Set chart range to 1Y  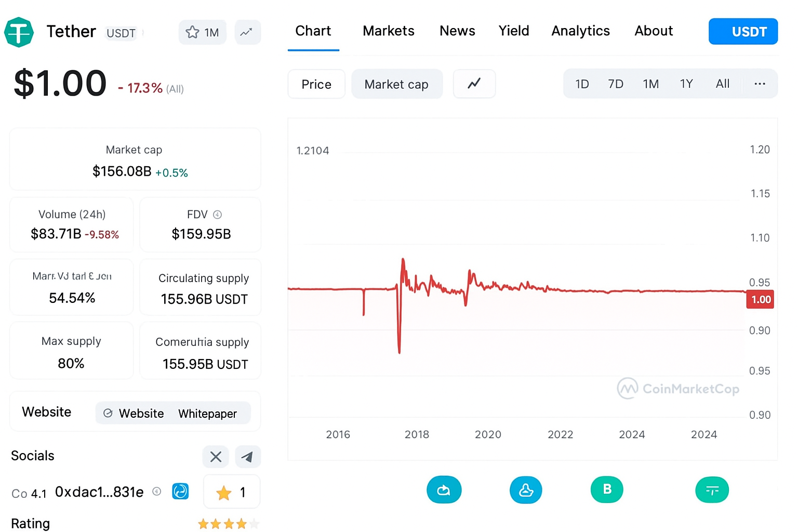coord(686,84)
